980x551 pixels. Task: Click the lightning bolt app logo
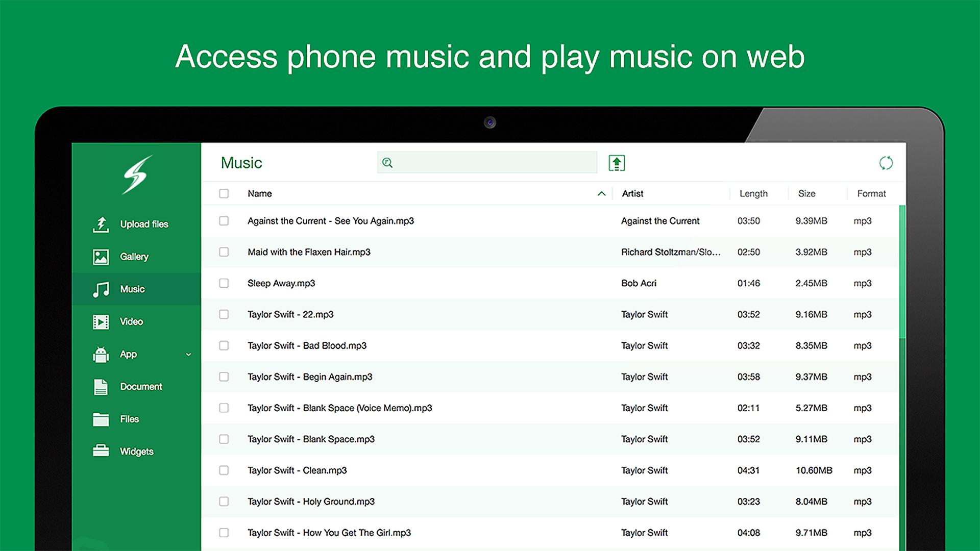(137, 175)
